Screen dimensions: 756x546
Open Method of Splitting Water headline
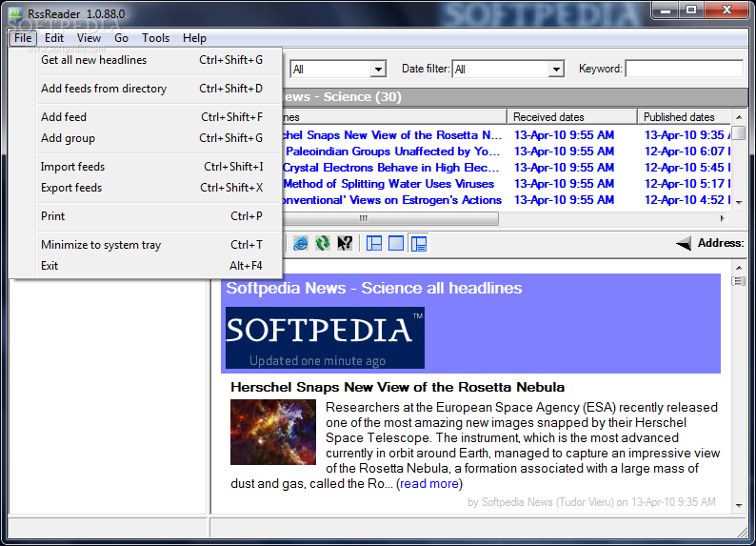[388, 184]
